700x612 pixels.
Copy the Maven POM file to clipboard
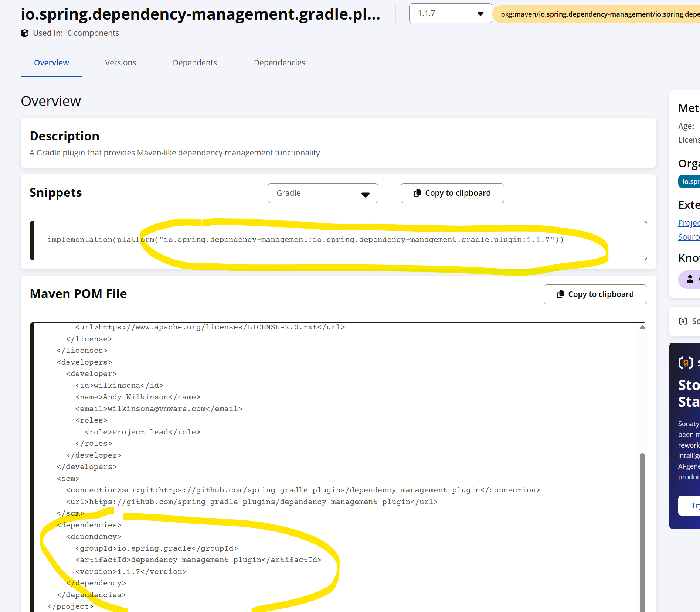(x=595, y=294)
